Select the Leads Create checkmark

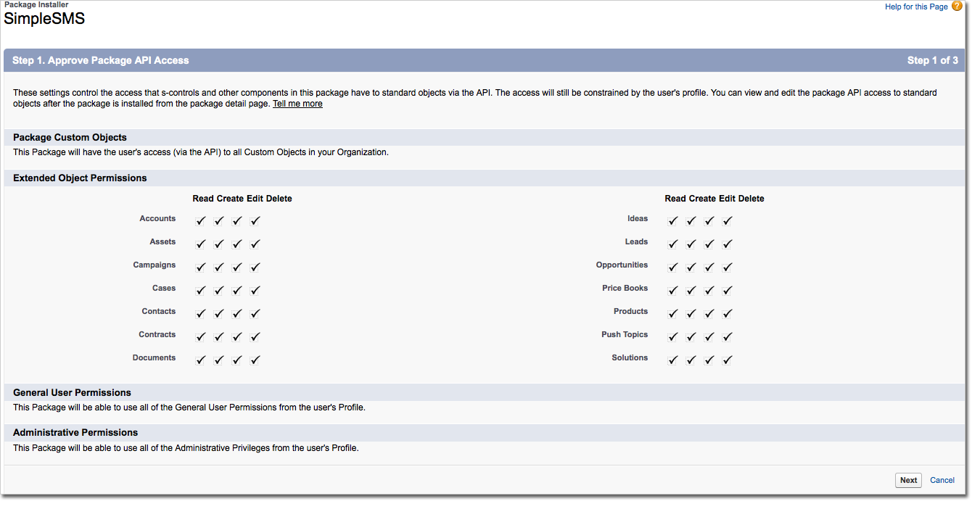click(691, 244)
